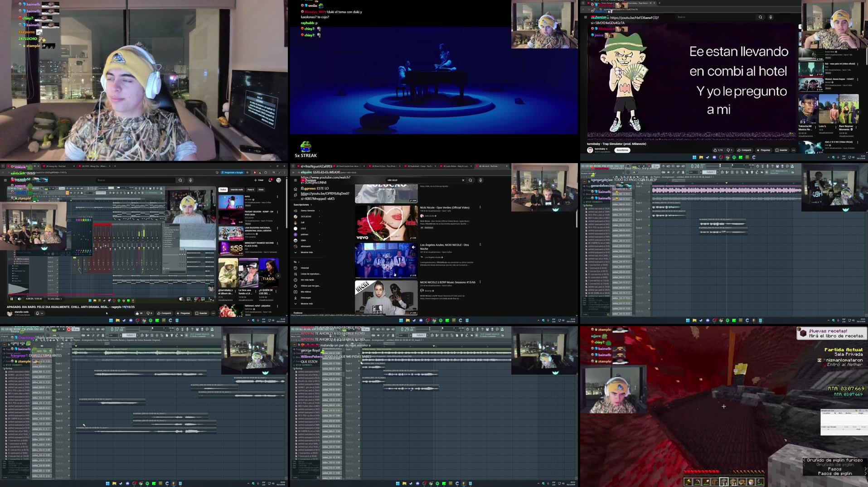
Task: Open the YouTube hamburger menu icon
Action: coord(296,180)
